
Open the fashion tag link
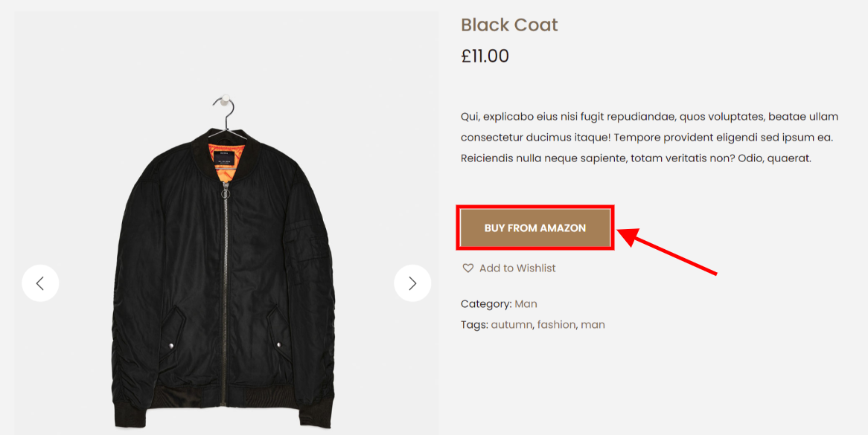point(556,324)
